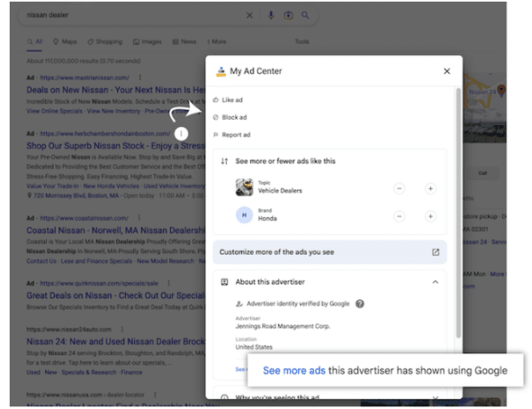The image size is (532, 409).
Task: Click New Honda Vehicles sitelink
Action: point(112,186)
